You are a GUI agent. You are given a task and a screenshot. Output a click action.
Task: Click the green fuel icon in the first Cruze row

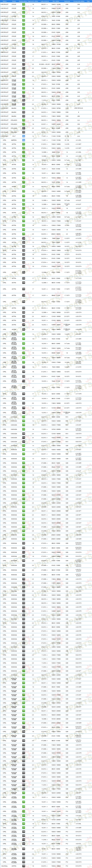(x=24, y=4)
